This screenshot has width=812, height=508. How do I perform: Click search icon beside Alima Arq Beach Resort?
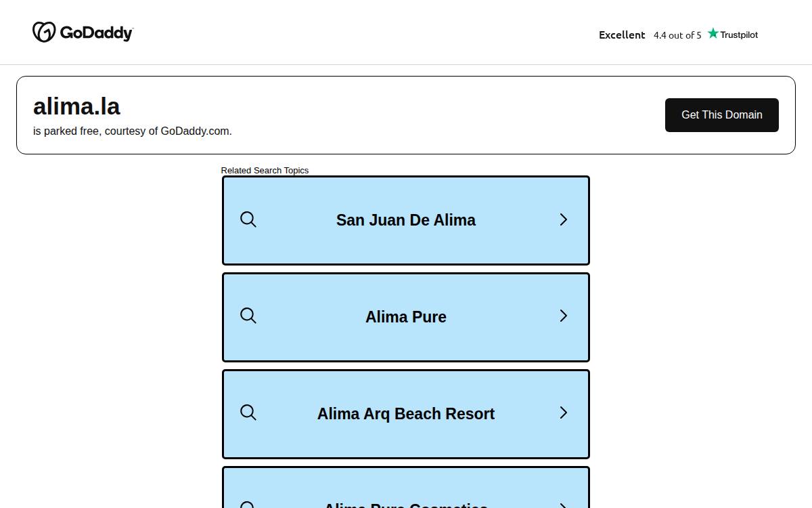pyautogui.click(x=248, y=412)
